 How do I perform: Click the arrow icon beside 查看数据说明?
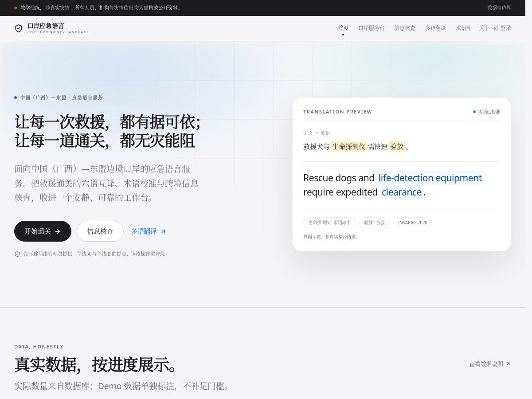pos(508,364)
